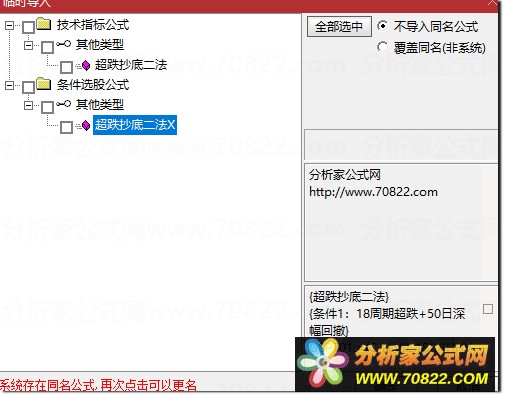Click the yellow folder icon beside 技术指标公式

(x=43, y=24)
